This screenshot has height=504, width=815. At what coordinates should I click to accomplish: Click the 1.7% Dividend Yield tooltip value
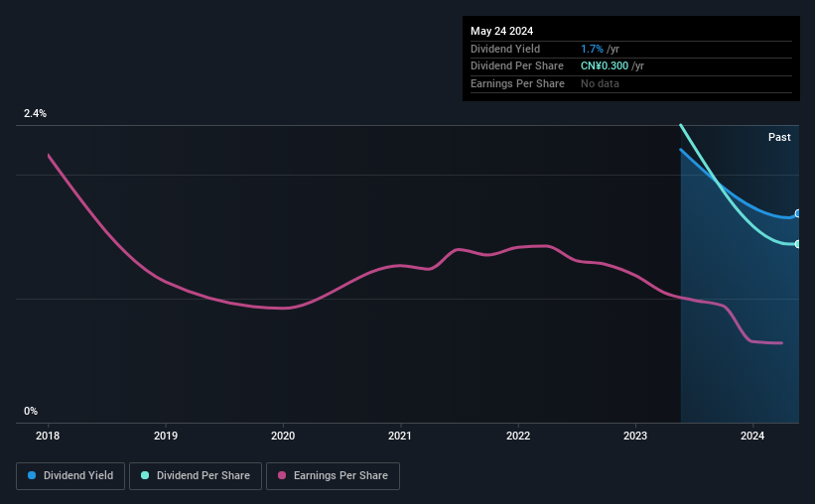(592, 49)
